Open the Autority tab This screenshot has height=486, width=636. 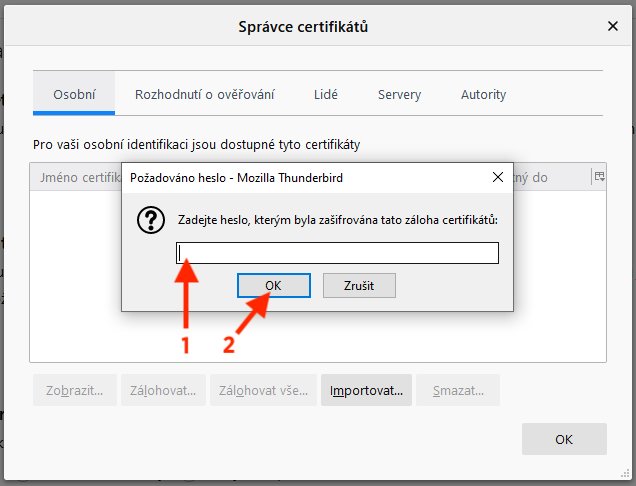click(483, 95)
